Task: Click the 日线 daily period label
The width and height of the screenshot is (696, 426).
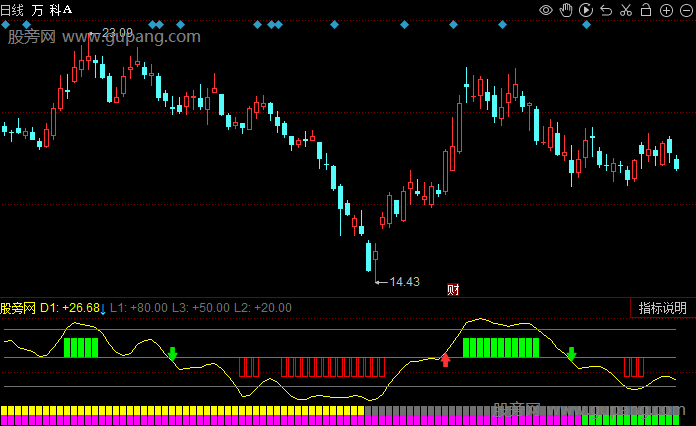Action: coord(13,9)
